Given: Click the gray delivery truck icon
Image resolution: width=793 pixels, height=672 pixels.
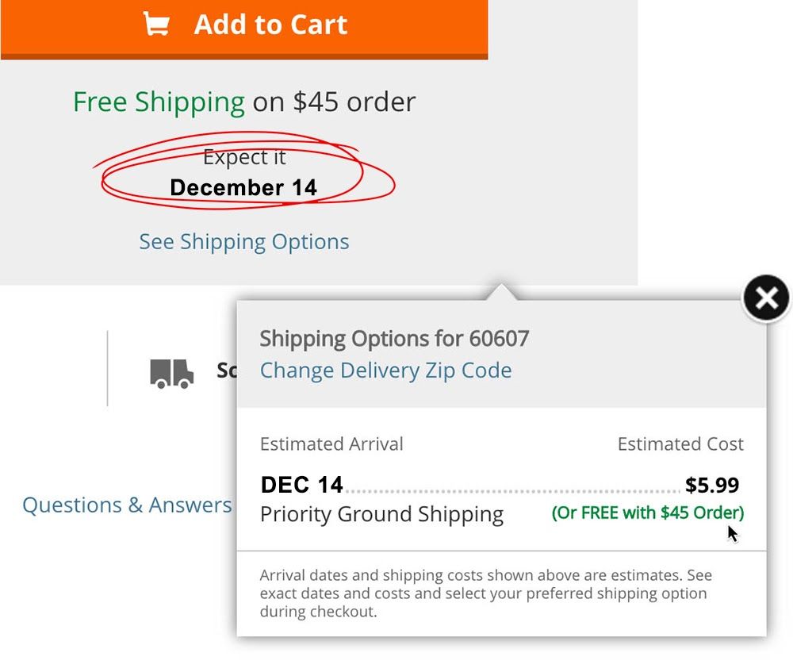Looking at the screenshot, I should click(171, 374).
